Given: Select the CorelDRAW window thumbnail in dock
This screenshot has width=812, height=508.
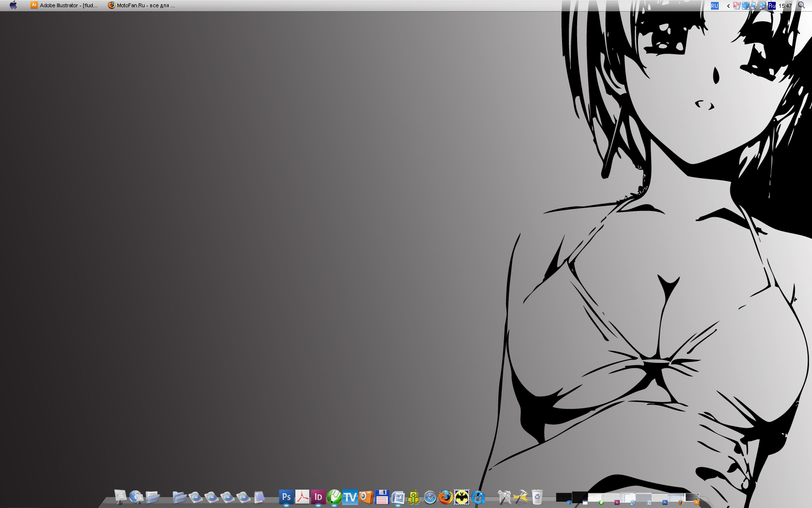Looking at the screenshot, I should (x=596, y=498).
